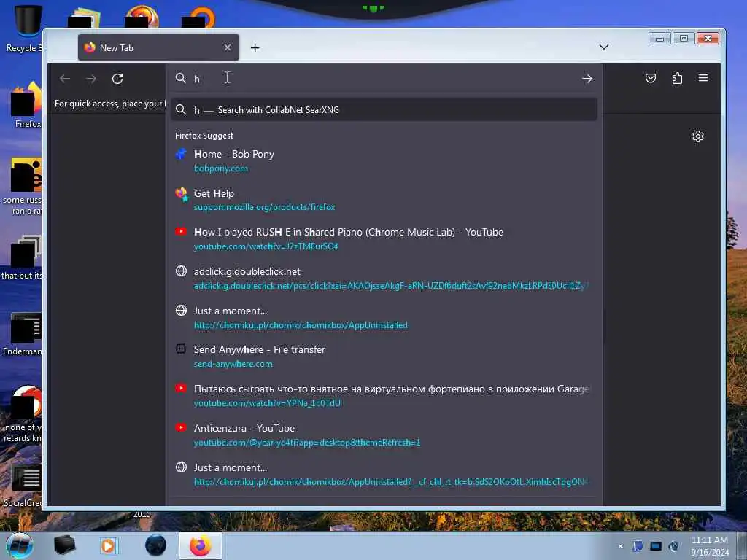Open a new tab with plus button

pos(255,47)
